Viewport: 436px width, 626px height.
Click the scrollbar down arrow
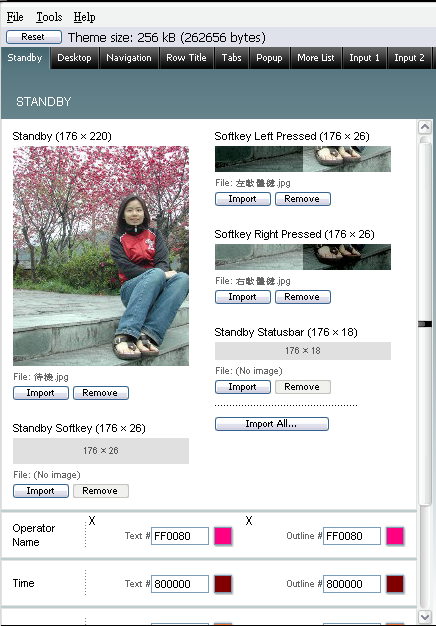point(425,616)
